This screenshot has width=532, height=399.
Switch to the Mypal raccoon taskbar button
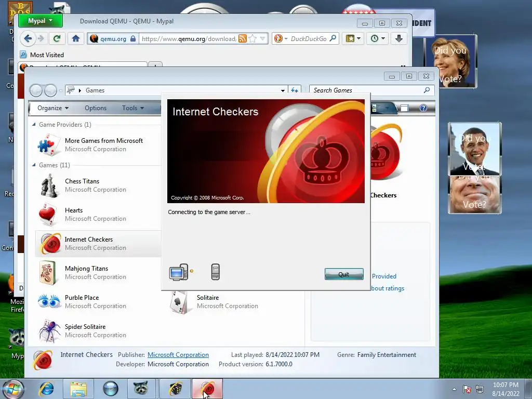pos(141,389)
